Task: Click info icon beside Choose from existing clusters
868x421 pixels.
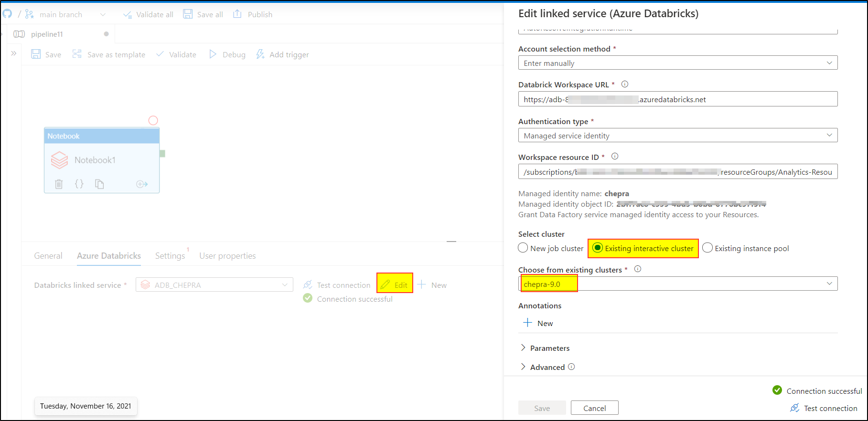Action: tap(638, 269)
